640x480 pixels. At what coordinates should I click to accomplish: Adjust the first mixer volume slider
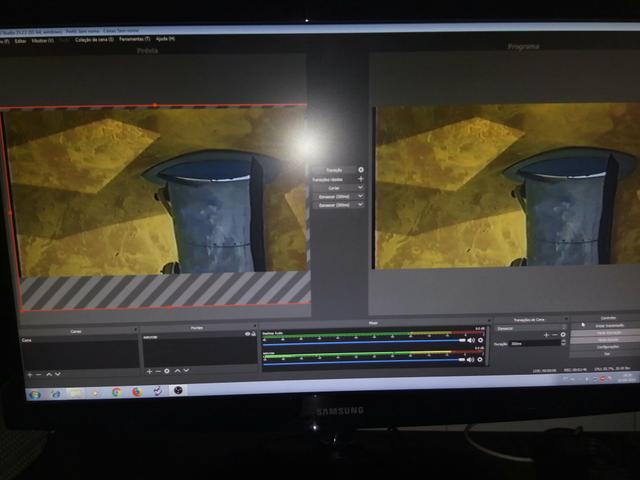click(364, 342)
